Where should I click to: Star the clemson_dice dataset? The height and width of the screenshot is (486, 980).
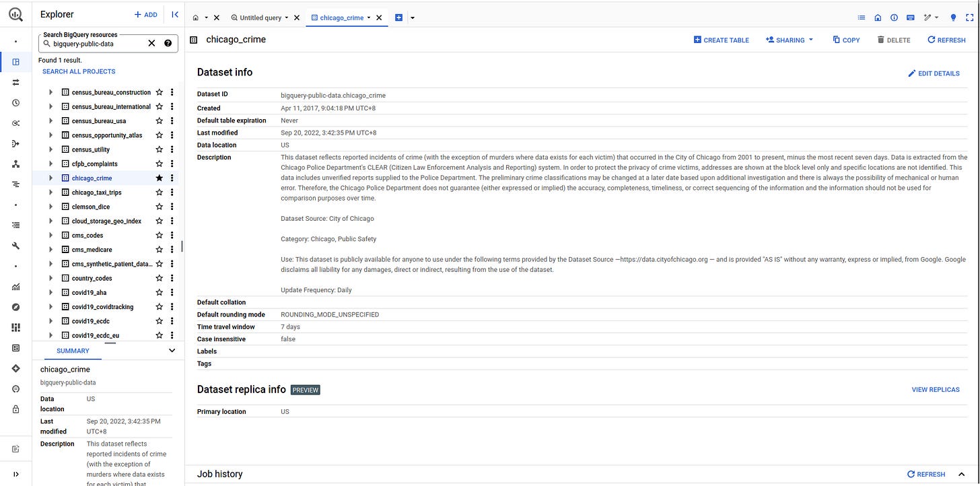pos(160,207)
